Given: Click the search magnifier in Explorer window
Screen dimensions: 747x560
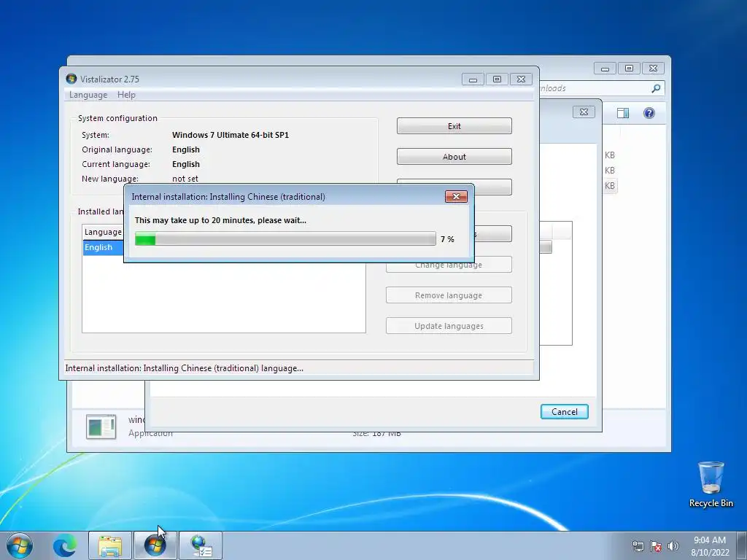Looking at the screenshot, I should [x=656, y=88].
